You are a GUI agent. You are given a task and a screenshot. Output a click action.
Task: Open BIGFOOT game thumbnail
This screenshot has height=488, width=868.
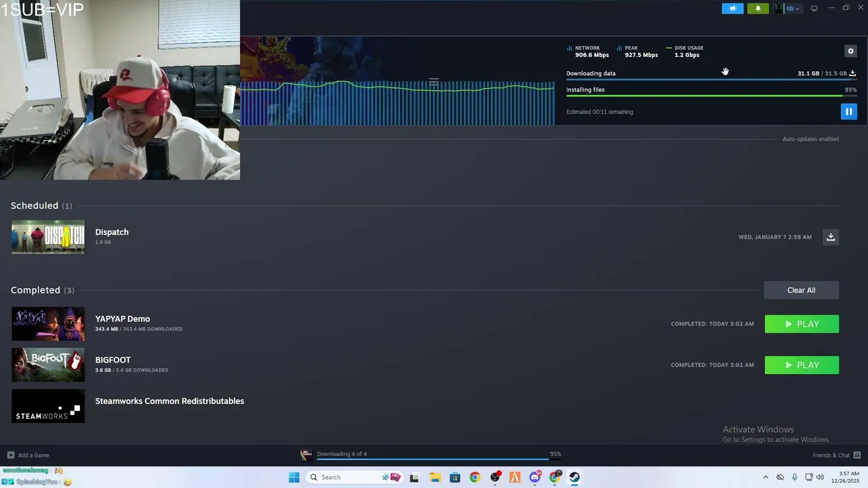pyautogui.click(x=48, y=365)
